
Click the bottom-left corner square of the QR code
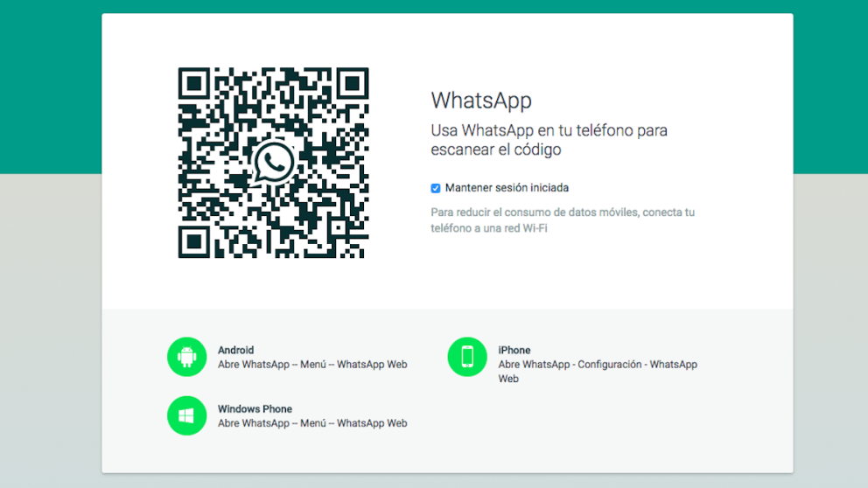coord(195,241)
